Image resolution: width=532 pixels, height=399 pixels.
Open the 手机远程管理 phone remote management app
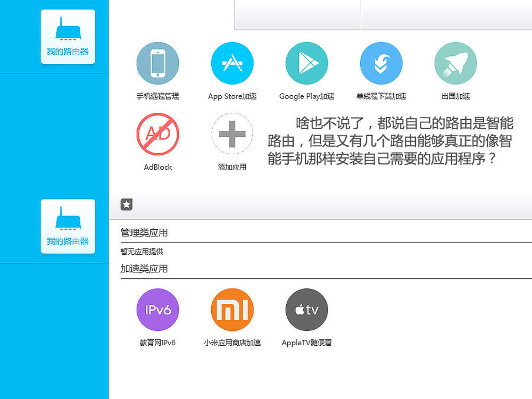pos(158,63)
